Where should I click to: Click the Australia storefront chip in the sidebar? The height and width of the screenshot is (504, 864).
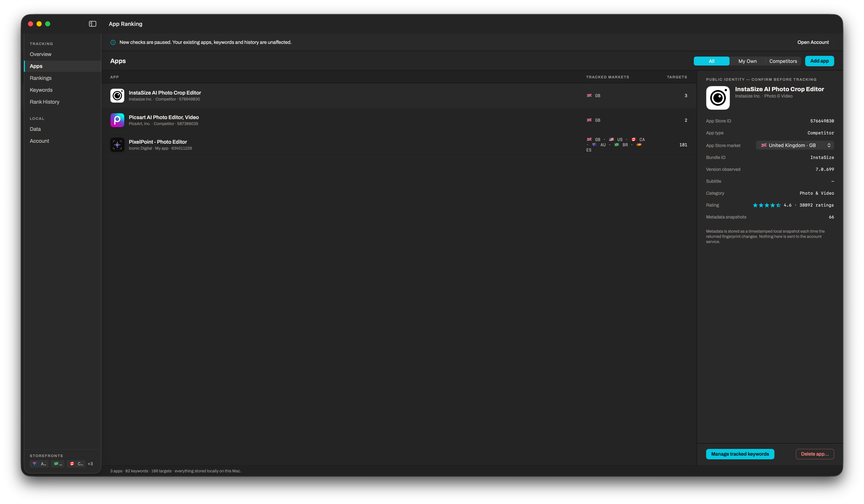(x=39, y=464)
